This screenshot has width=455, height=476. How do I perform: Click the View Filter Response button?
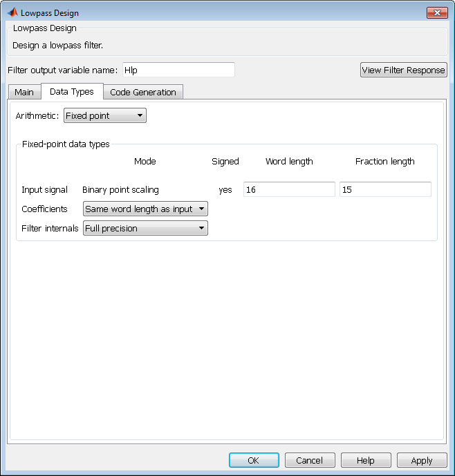(x=404, y=70)
